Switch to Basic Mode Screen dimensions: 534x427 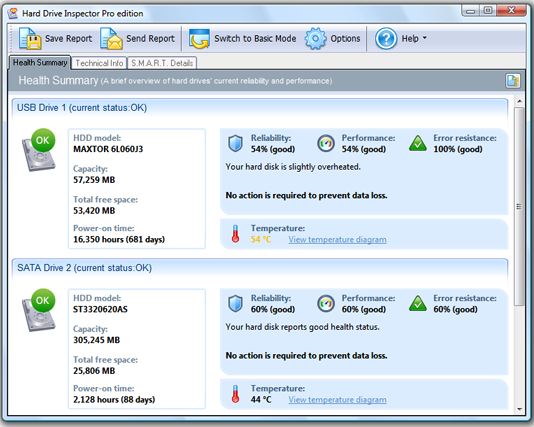[x=242, y=38]
